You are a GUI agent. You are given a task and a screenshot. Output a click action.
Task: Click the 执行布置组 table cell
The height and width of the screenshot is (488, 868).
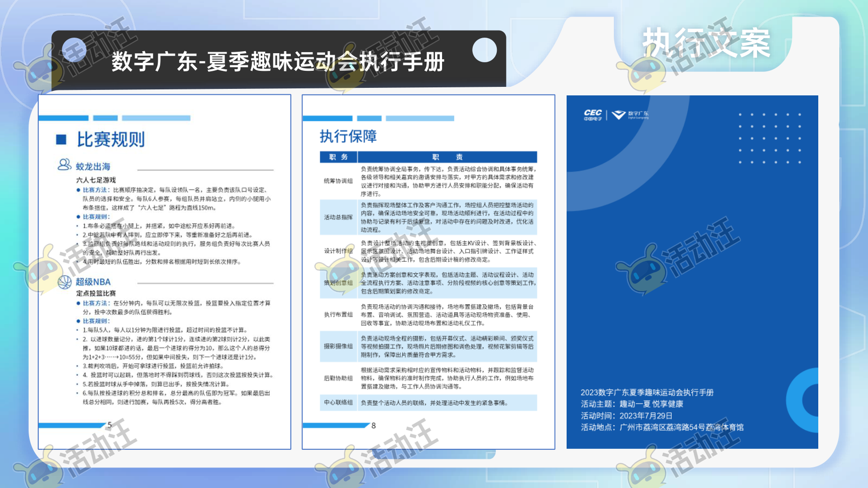(339, 315)
